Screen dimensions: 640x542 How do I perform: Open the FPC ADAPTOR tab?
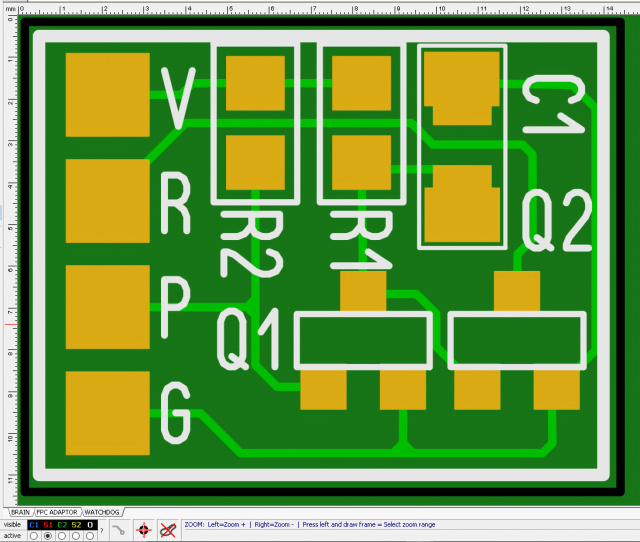(58, 511)
